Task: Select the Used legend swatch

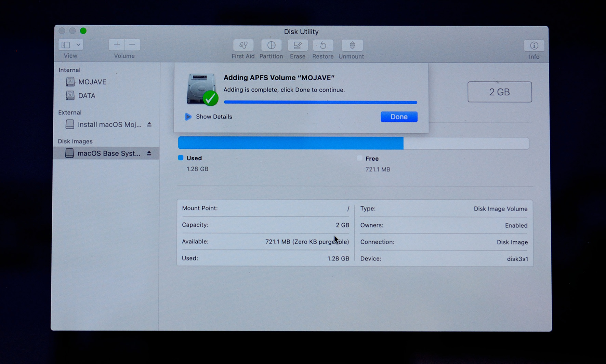Action: coord(181,158)
